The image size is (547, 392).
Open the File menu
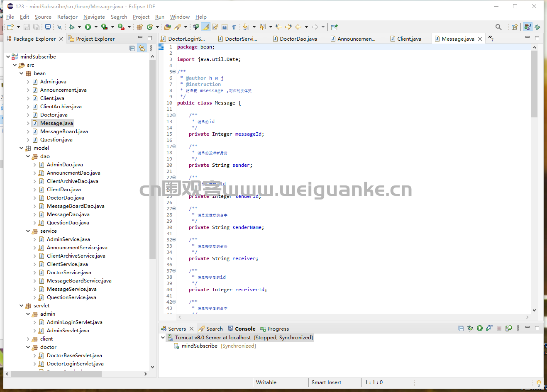[10, 17]
